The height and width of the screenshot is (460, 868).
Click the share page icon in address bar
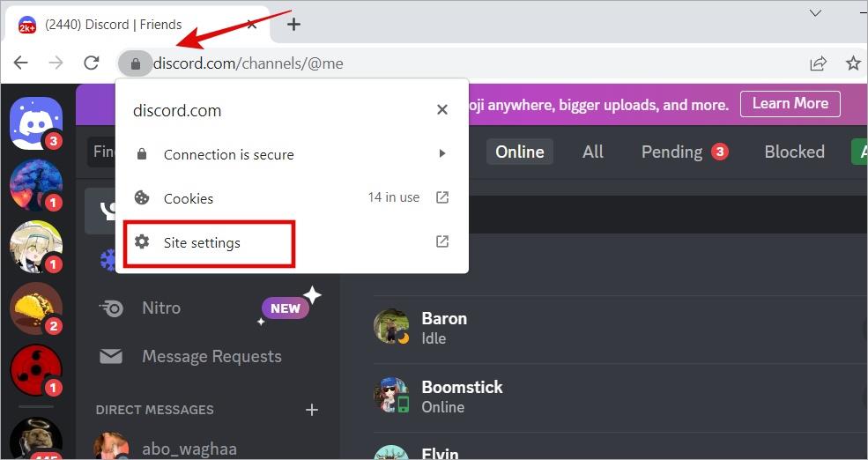click(x=818, y=63)
